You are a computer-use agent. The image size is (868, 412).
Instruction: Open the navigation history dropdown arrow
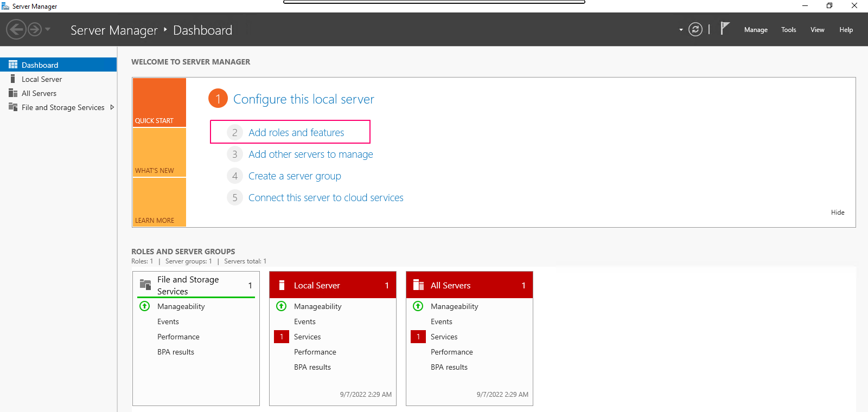pyautogui.click(x=48, y=29)
